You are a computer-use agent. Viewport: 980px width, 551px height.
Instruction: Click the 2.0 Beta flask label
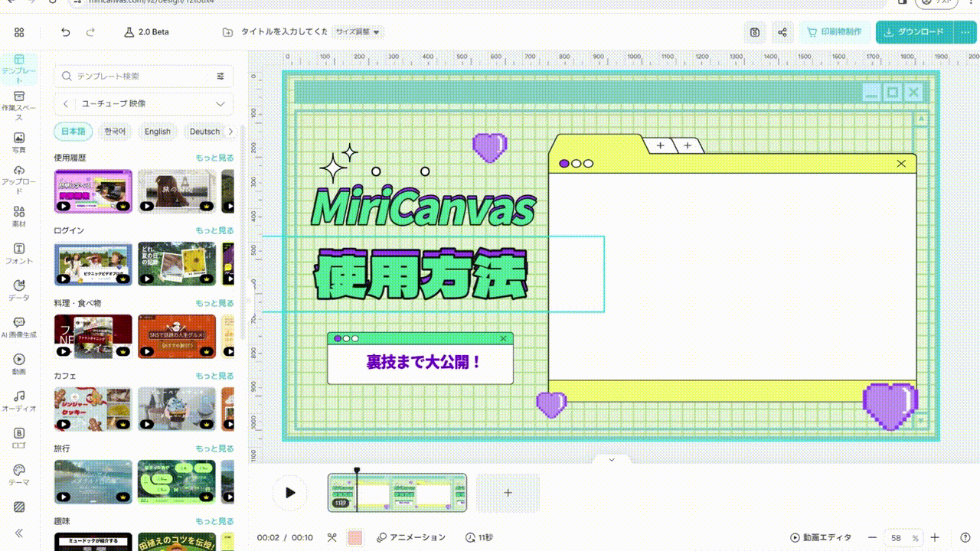(x=147, y=32)
